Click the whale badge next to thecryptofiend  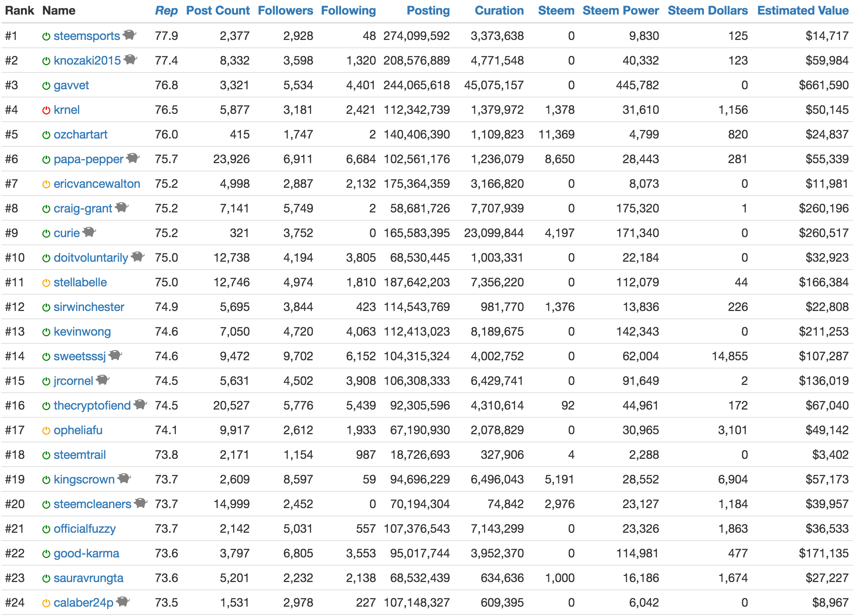click(x=140, y=405)
